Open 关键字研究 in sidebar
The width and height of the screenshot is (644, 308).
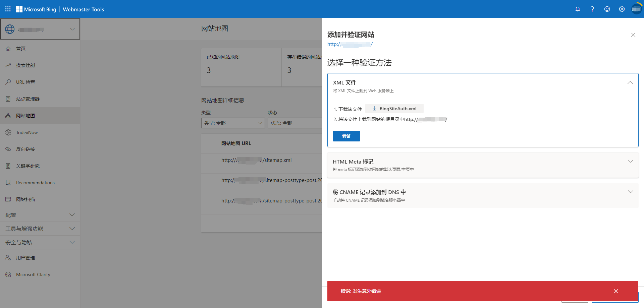click(x=40, y=166)
